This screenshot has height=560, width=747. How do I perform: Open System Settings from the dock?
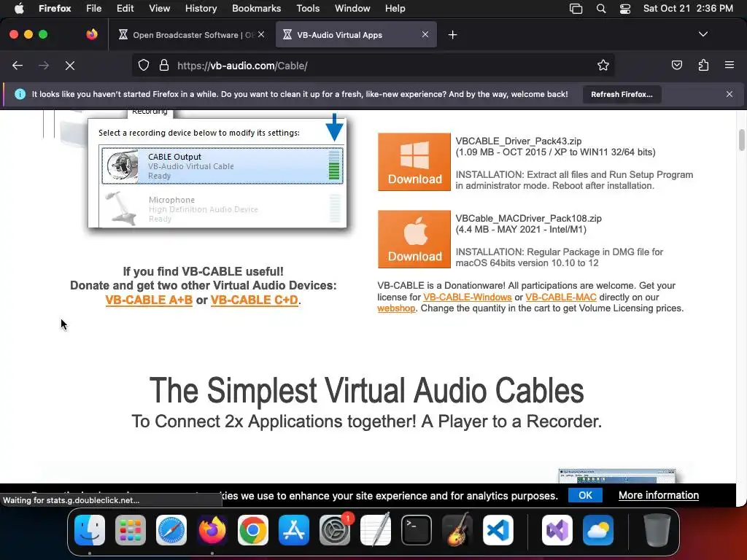click(x=335, y=530)
